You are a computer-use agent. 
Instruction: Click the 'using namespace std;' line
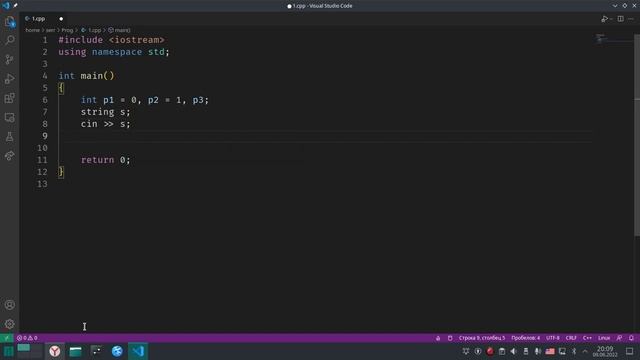113,52
